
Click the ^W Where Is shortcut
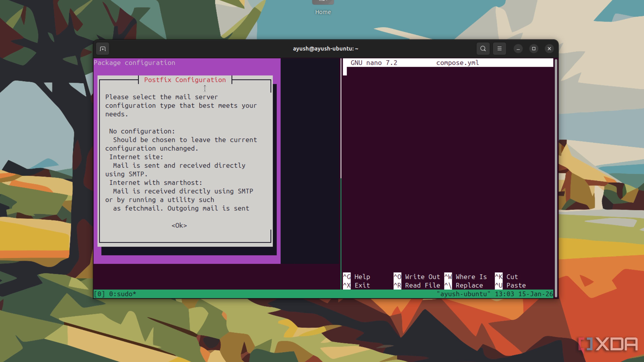[466, 277]
